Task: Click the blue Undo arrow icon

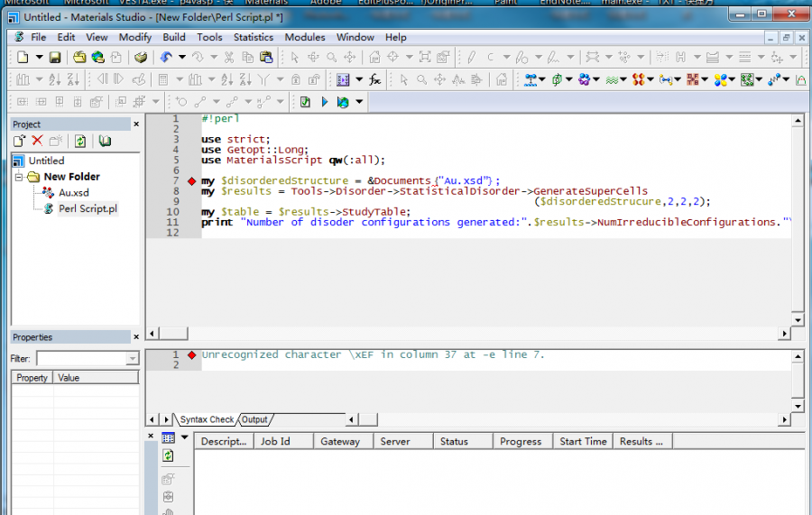Action: pyautogui.click(x=166, y=58)
